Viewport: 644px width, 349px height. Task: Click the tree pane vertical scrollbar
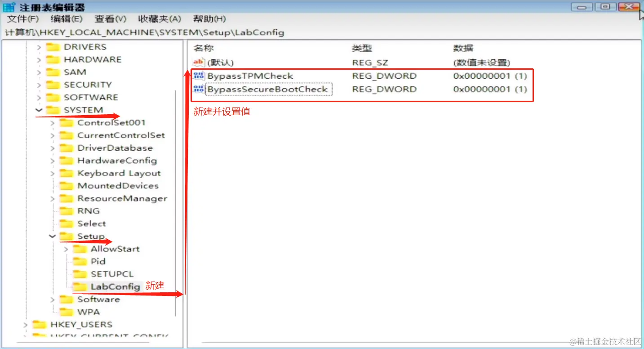175,202
